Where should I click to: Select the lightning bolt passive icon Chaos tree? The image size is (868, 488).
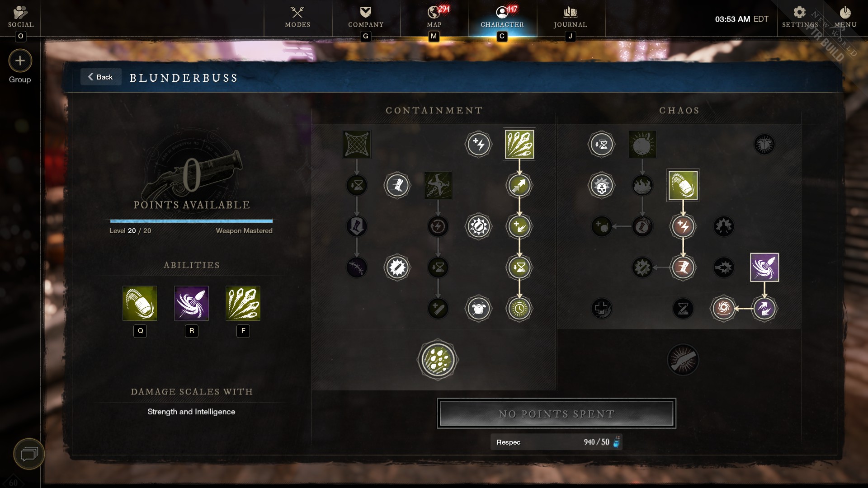pyautogui.click(x=683, y=226)
